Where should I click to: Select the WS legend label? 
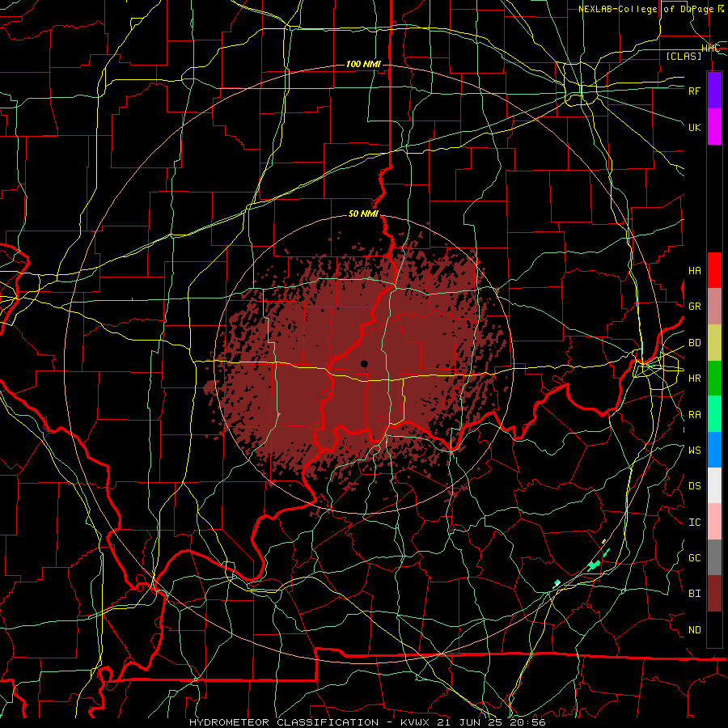pos(694,451)
